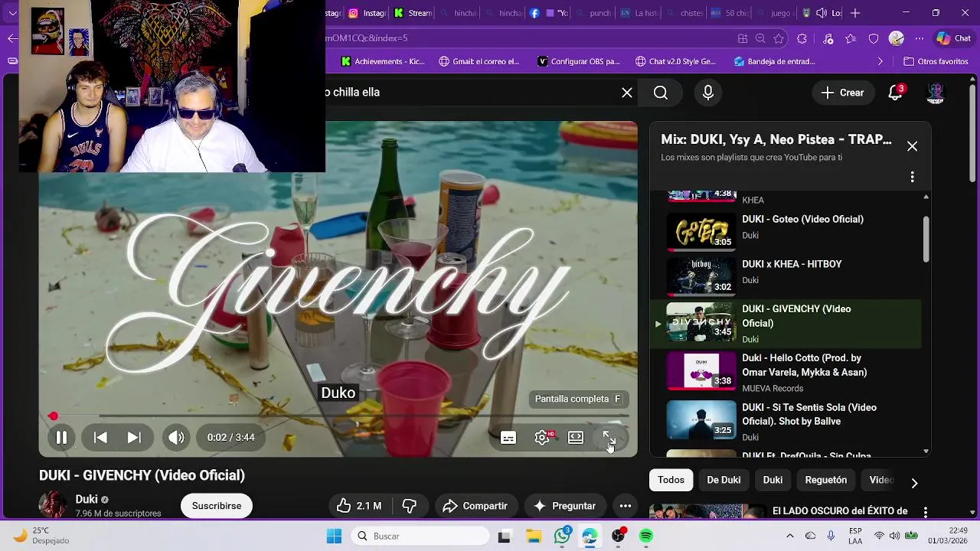Run the YouTube search magnifier

click(661, 93)
